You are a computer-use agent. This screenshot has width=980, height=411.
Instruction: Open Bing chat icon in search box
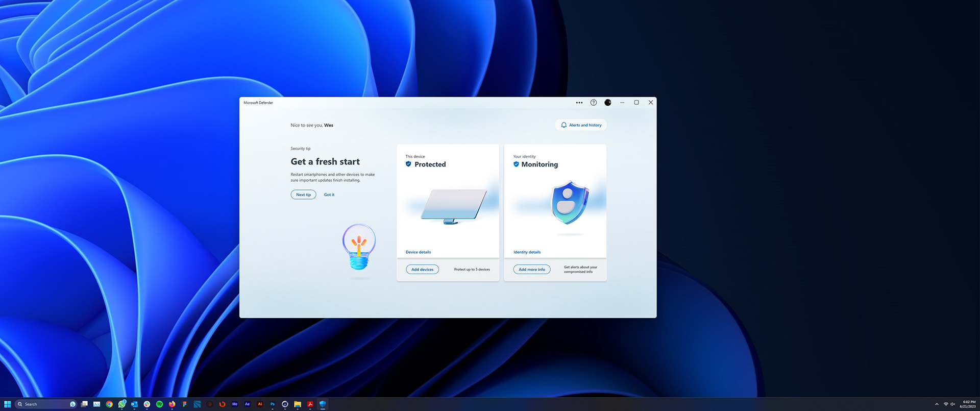(72, 404)
